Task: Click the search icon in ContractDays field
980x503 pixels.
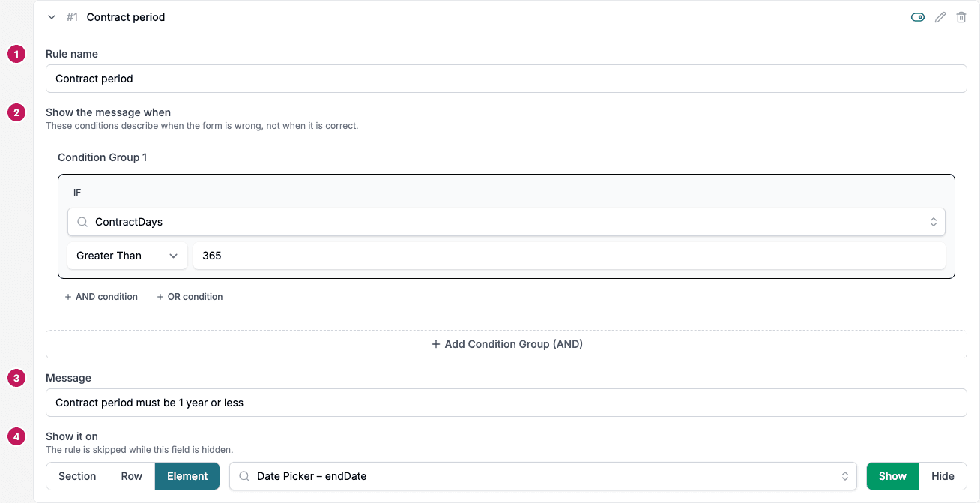Action: (x=82, y=222)
